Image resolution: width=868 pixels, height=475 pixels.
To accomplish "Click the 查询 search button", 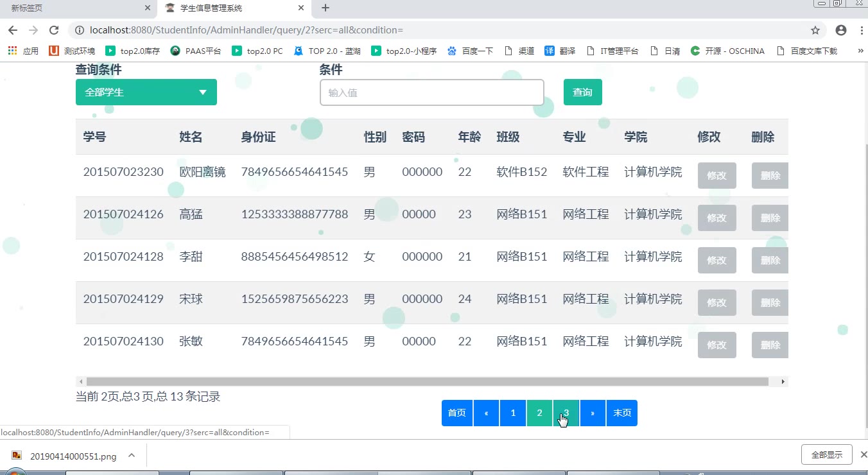I will coord(582,92).
